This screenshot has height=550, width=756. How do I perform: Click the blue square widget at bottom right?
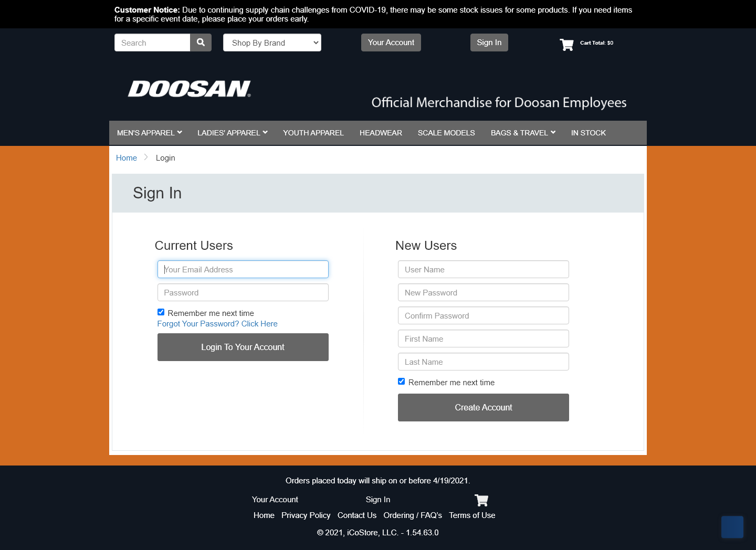point(732,527)
